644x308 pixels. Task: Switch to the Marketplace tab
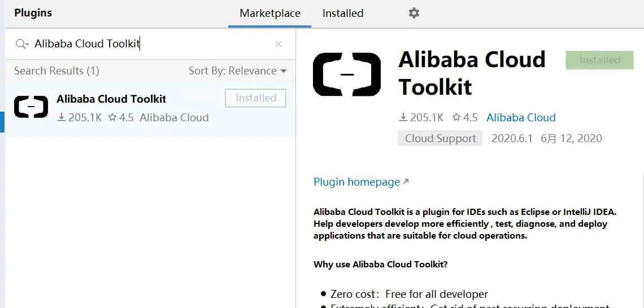tap(270, 13)
